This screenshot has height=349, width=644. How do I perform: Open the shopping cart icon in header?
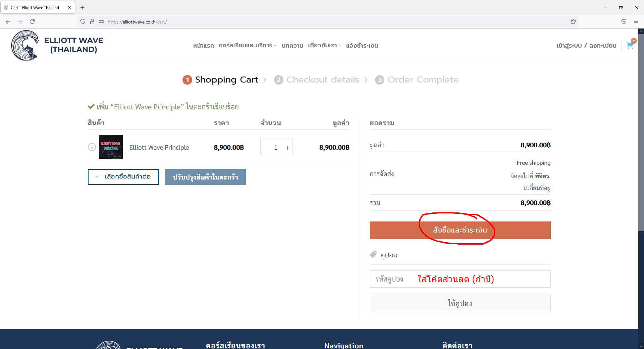click(x=630, y=45)
